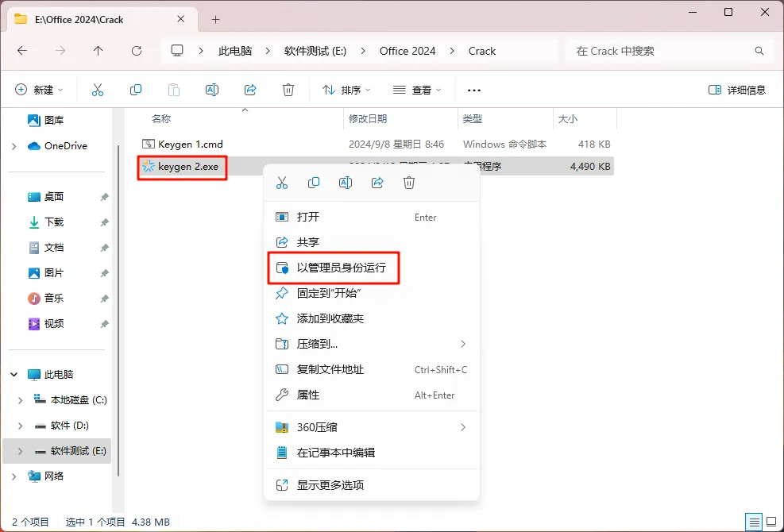
Task: Choose Properties (属性) in the context menu
Action: [x=372, y=395]
